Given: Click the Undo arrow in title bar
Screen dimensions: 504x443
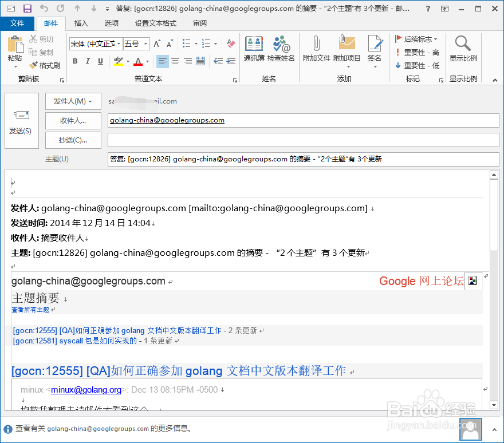Looking at the screenshot, I should coord(44,9).
